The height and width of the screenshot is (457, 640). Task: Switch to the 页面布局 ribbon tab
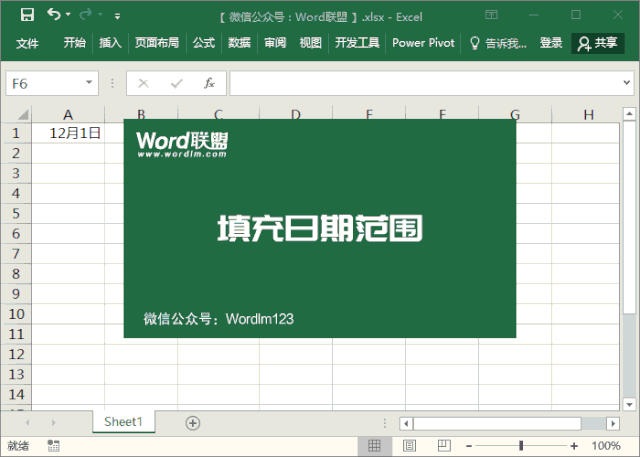pos(157,43)
